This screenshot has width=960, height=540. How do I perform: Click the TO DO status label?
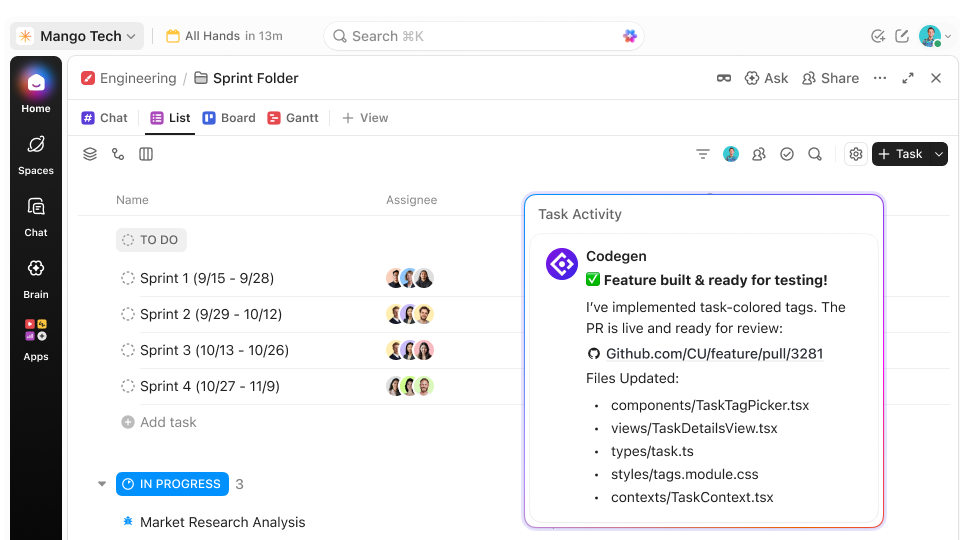pos(151,240)
